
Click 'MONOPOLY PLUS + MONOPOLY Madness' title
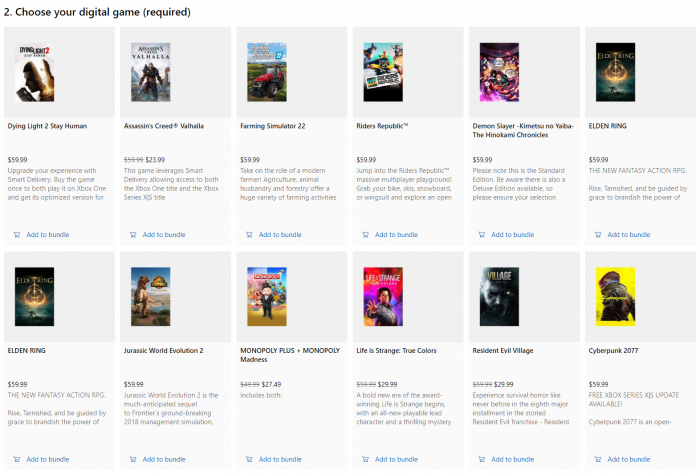[290, 355]
